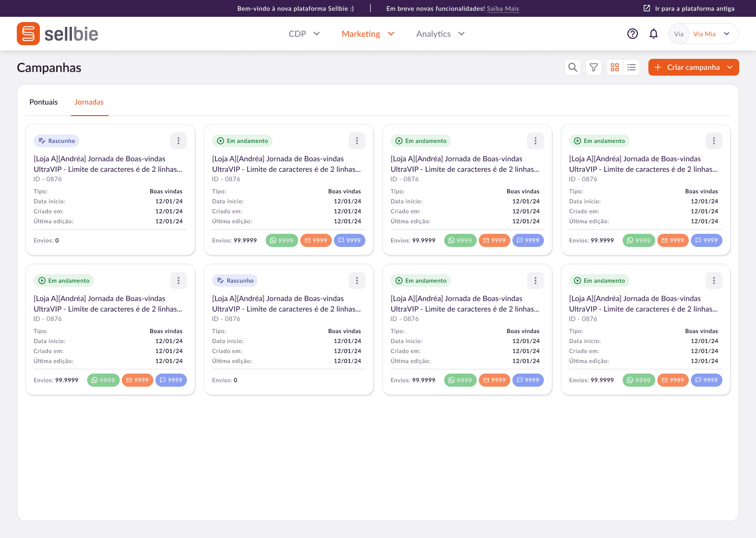Click WhatsApp 9999 badge on first bottom-row card
This screenshot has height=538, width=756.
(x=103, y=380)
